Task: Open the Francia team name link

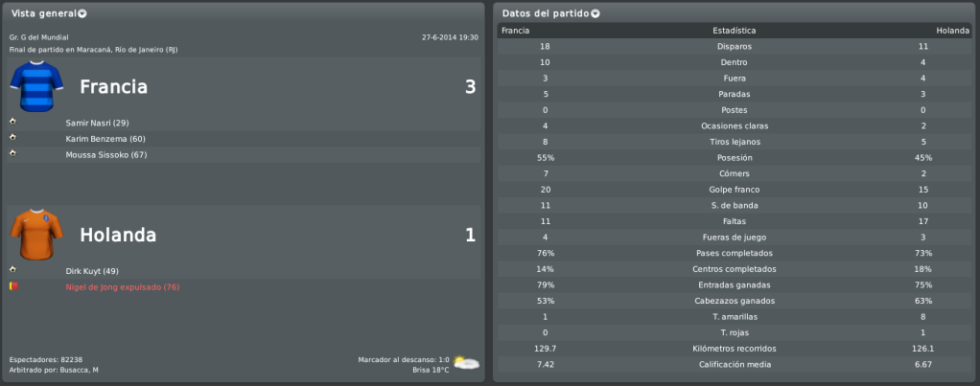Action: (114, 87)
